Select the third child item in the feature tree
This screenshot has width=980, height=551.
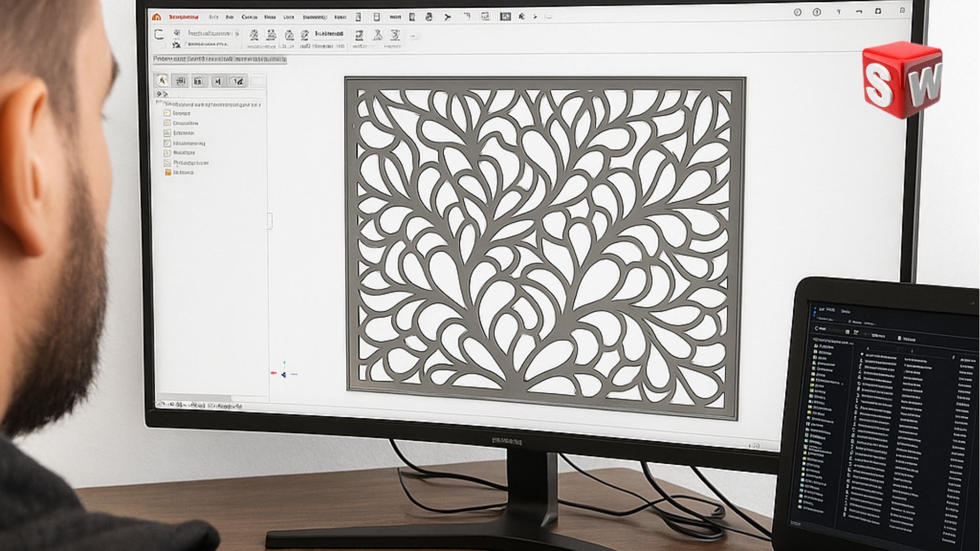(x=179, y=133)
